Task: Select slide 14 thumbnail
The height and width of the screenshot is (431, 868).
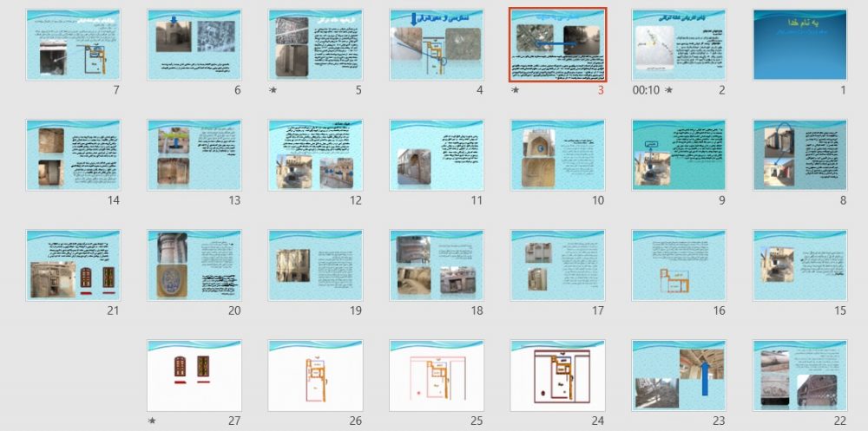Action: 73,155
